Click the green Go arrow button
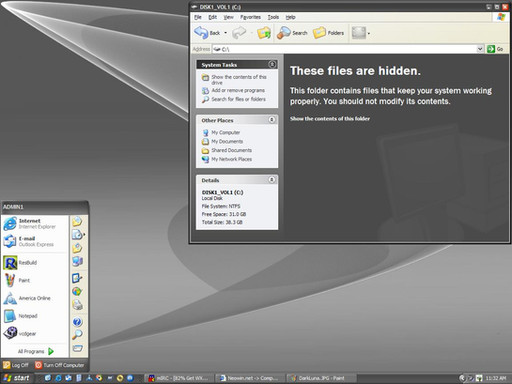Viewport: 512px width, 384px height. click(491, 49)
